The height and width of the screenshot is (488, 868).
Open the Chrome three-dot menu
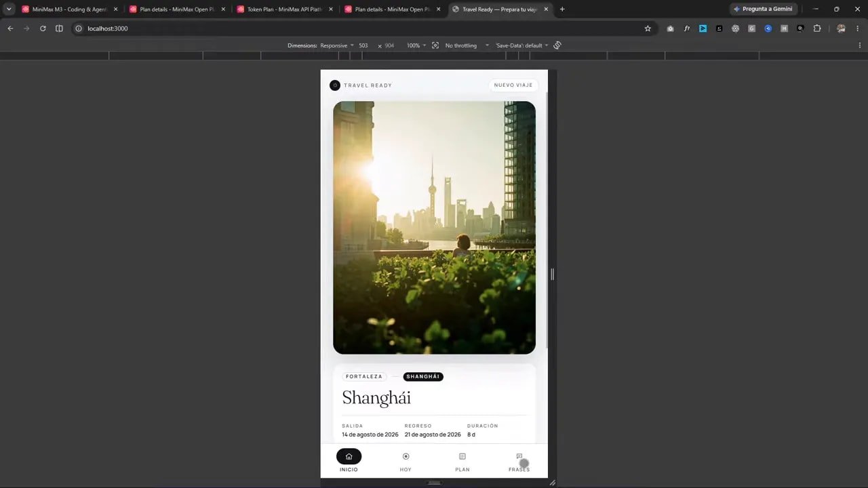tap(858, 28)
